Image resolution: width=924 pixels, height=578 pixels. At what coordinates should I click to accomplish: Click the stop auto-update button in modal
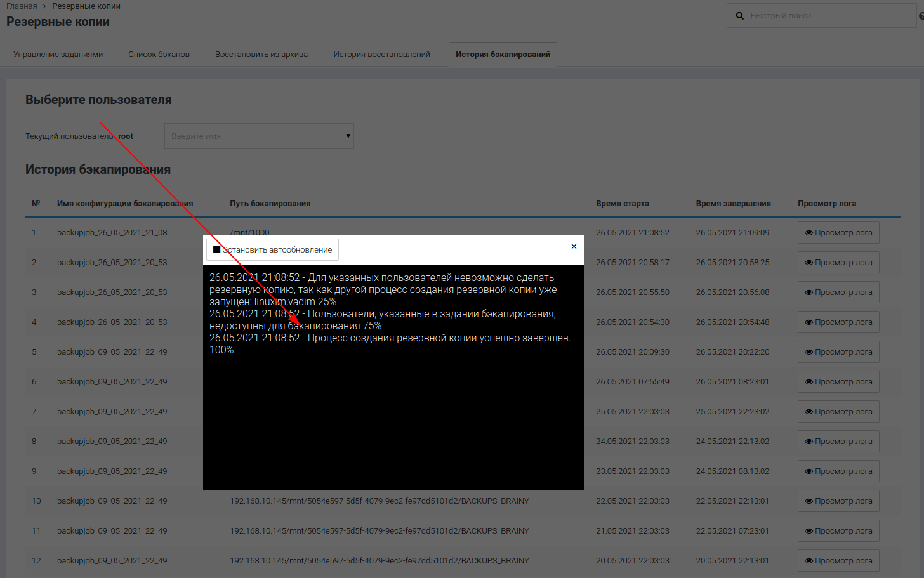pos(272,250)
